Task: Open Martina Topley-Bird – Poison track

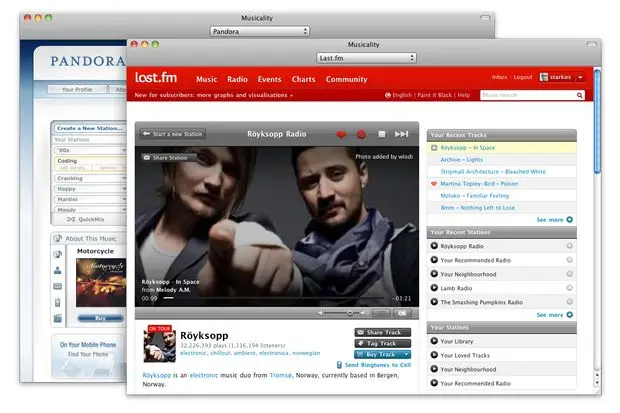Action: (x=479, y=184)
